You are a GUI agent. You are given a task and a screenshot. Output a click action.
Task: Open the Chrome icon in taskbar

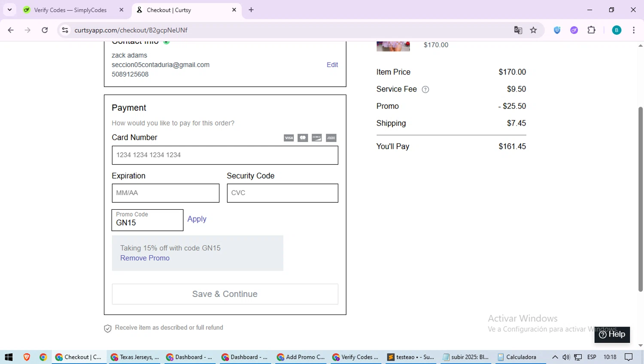[x=43, y=357]
